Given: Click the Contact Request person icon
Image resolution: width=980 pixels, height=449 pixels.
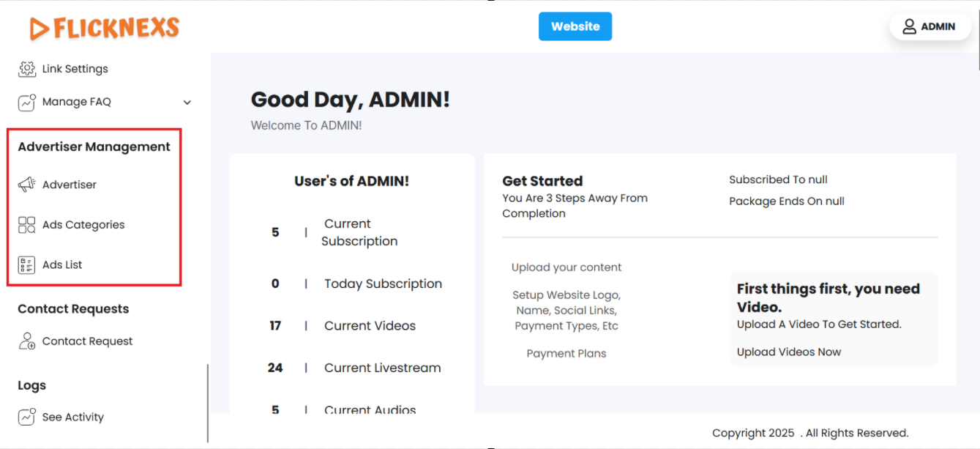Looking at the screenshot, I should coord(27,341).
